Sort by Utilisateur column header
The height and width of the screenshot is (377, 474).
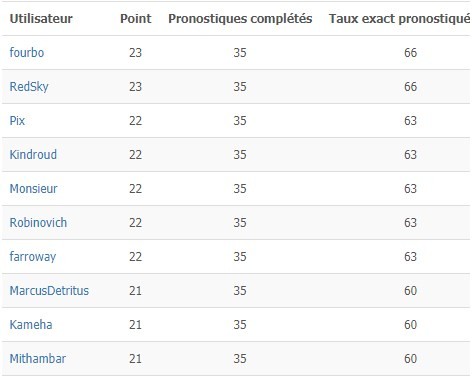point(41,19)
